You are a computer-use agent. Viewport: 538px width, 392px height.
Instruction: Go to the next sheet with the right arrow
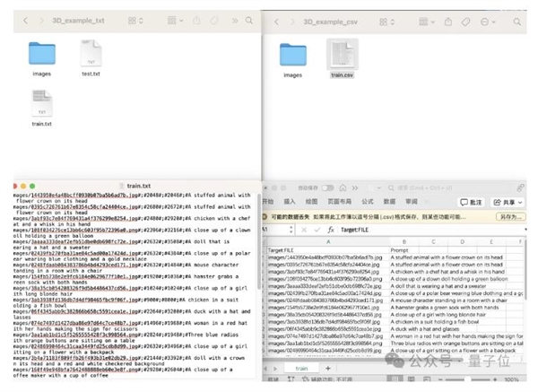275,369
